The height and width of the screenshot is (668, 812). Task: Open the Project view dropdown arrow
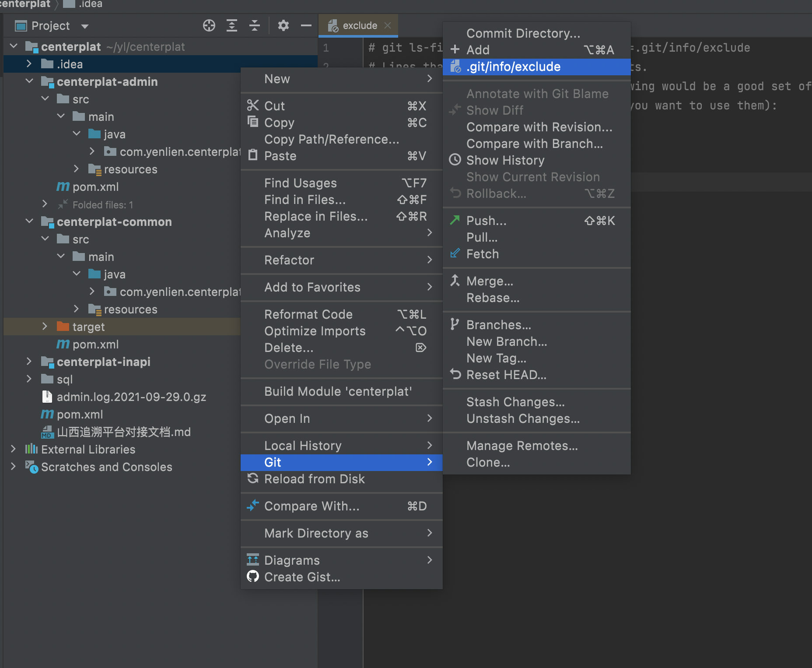(85, 26)
